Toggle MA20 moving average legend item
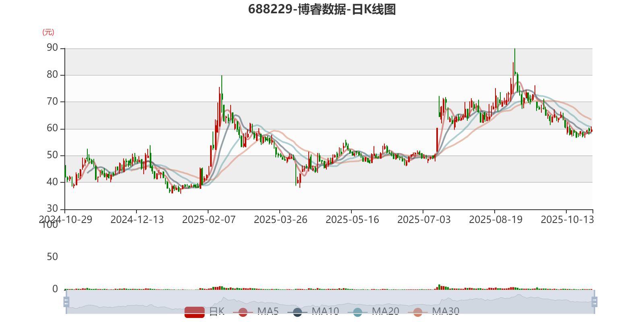The image size is (644, 322). (374, 312)
